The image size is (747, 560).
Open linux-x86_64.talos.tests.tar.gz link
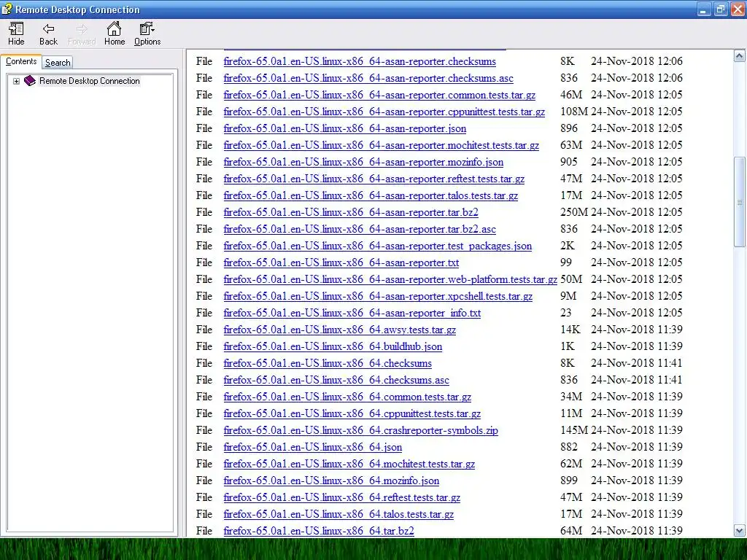[338, 514]
